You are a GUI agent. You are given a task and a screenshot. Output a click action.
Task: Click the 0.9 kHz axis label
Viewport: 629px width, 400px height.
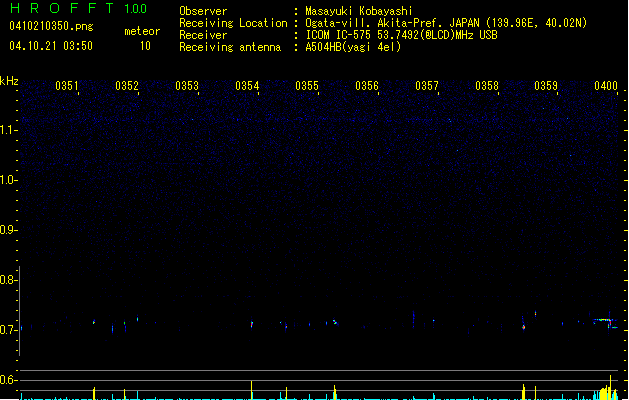8,230
